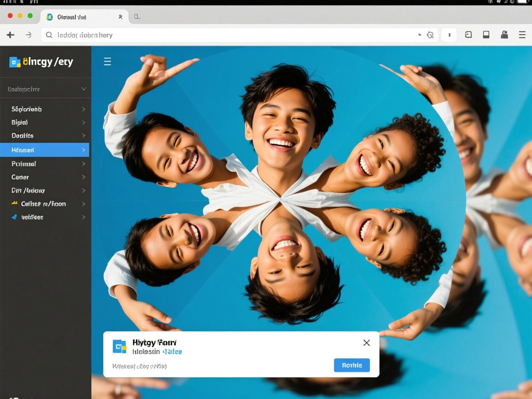Click the blue link text in the popup
Viewport: 532px width, 399px height.
(172, 352)
